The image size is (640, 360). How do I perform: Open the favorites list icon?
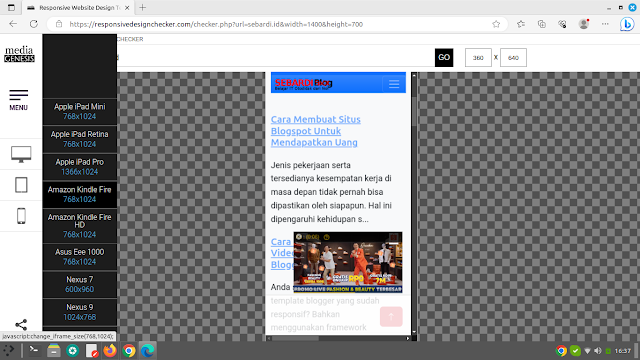521,24
